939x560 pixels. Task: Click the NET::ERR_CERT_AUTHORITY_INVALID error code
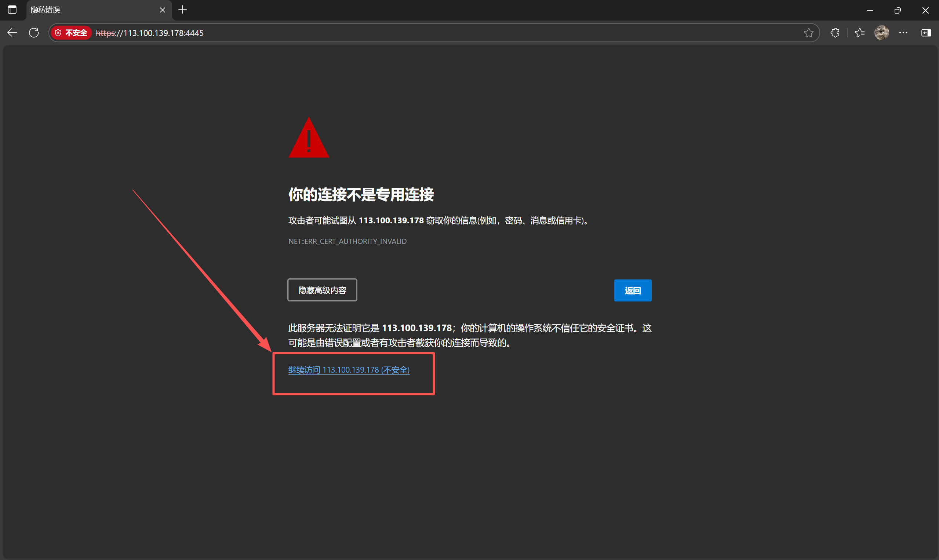coord(347,241)
